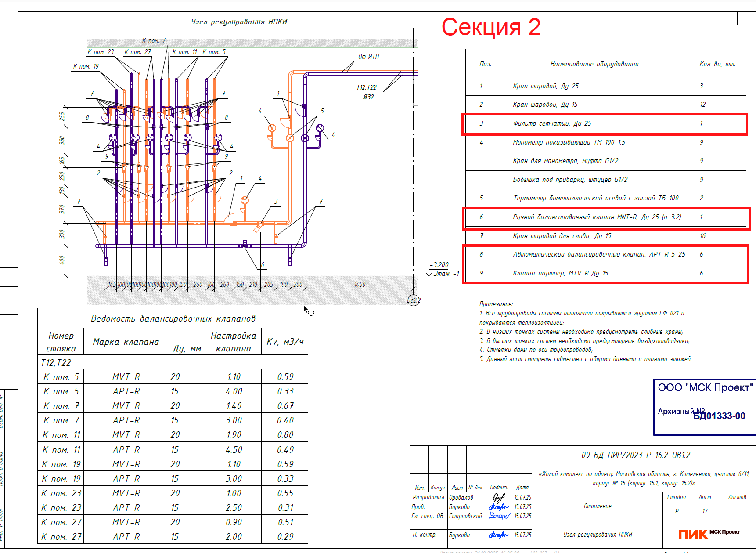Click the "1450" dimension value
Viewport: 756px width, 553px height.
pos(360,285)
